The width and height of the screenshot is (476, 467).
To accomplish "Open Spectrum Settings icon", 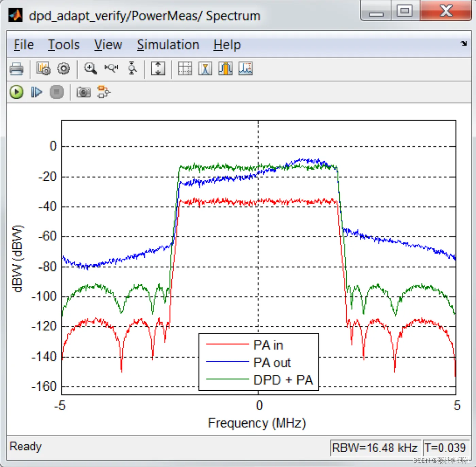I will (44, 69).
